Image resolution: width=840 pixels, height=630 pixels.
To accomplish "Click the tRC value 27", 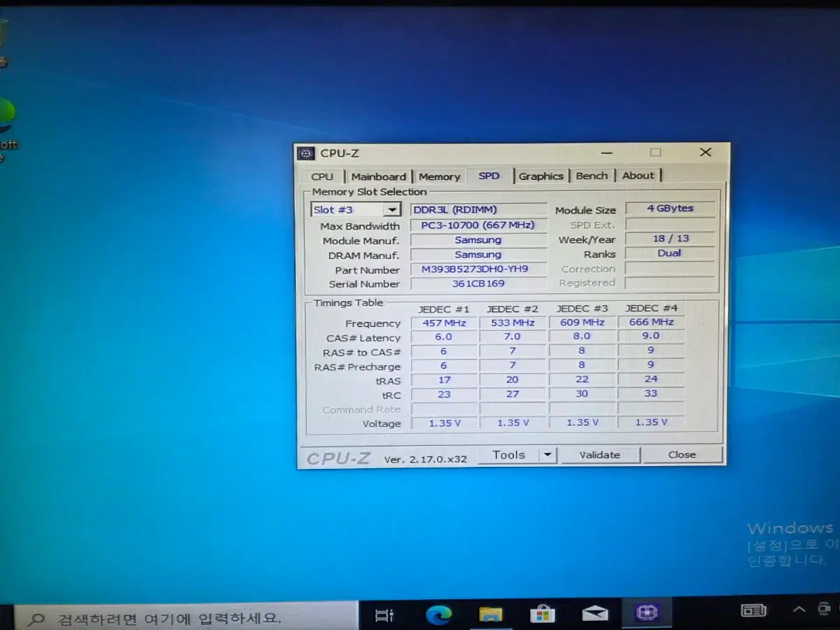I will tap(512, 395).
